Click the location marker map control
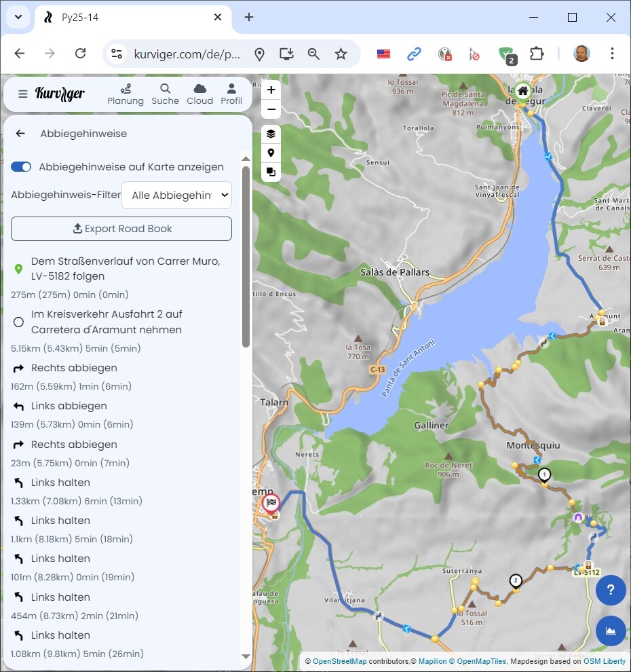 (271, 153)
